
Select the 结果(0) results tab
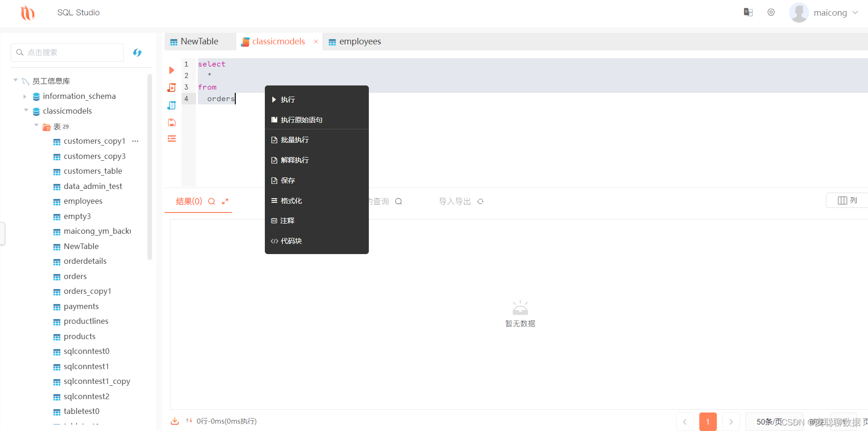click(x=189, y=201)
